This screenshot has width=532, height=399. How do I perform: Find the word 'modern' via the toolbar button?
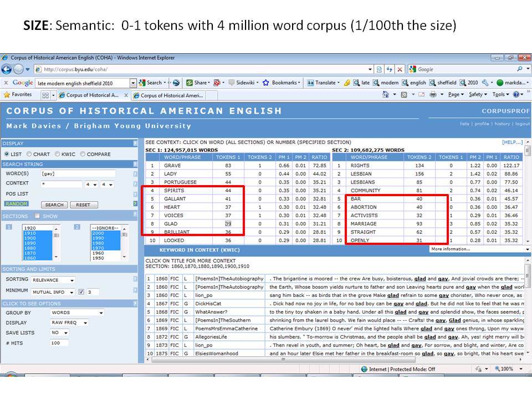386,83
